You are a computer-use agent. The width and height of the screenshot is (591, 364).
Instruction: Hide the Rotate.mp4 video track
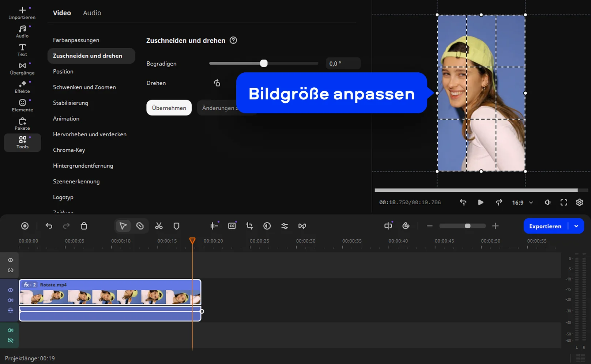pos(11,290)
